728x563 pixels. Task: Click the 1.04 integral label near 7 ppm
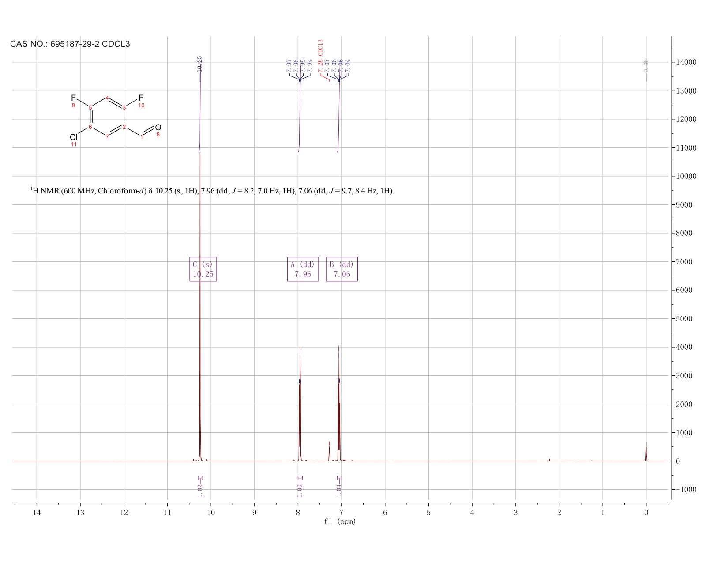click(x=339, y=490)
